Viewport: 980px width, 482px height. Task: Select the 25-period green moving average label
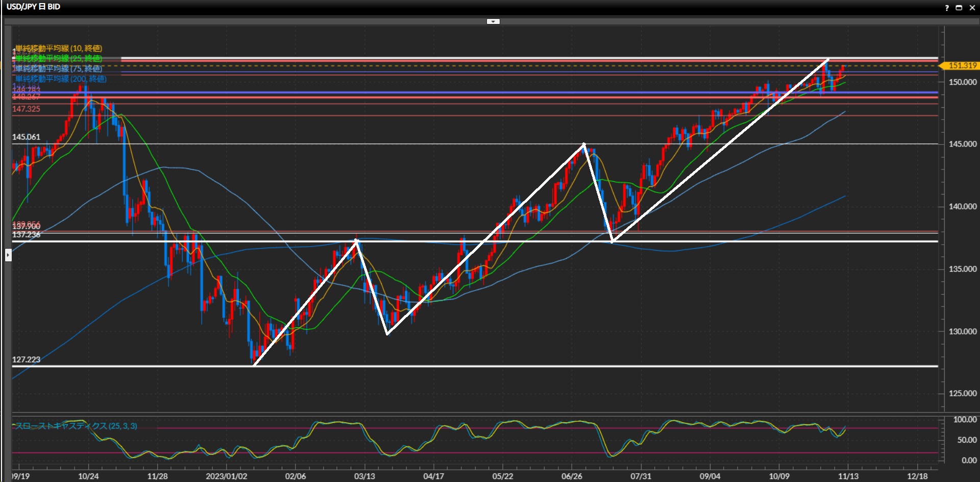coord(59,58)
